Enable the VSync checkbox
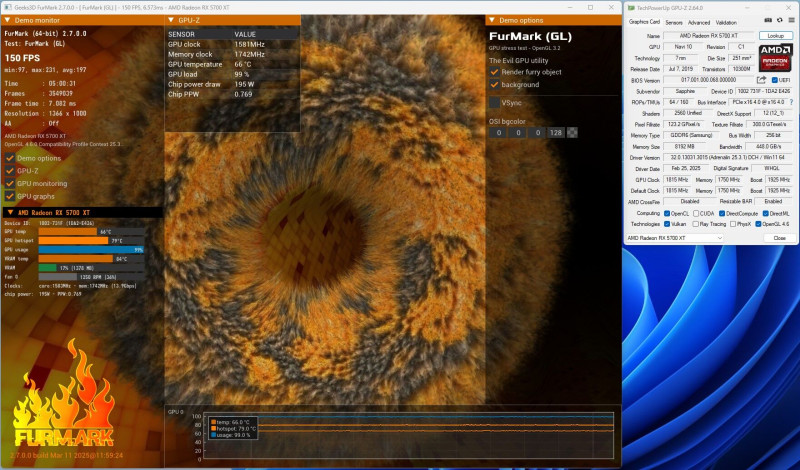 pyautogui.click(x=494, y=103)
